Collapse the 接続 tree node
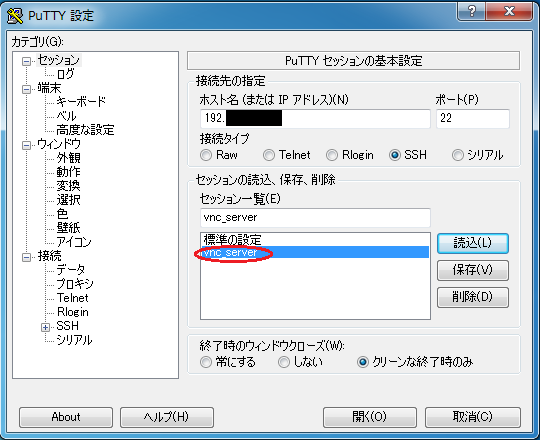 pos(26,257)
